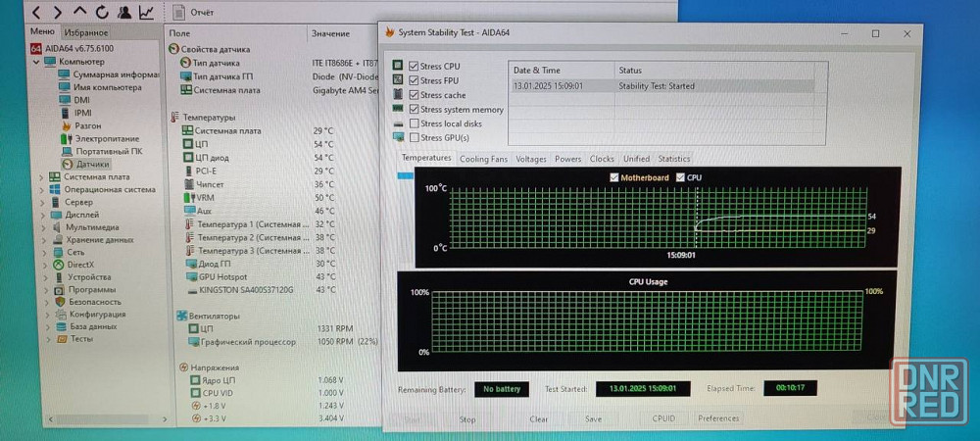The width and height of the screenshot is (980, 441).
Task: Select the DMI tree entry
Action: pyautogui.click(x=82, y=100)
